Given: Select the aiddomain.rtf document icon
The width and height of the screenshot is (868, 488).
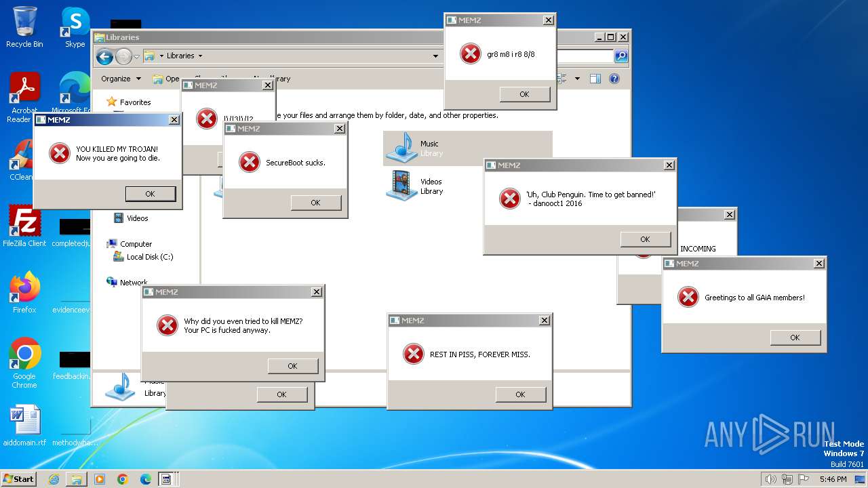Looking at the screenshot, I should coord(24,426).
